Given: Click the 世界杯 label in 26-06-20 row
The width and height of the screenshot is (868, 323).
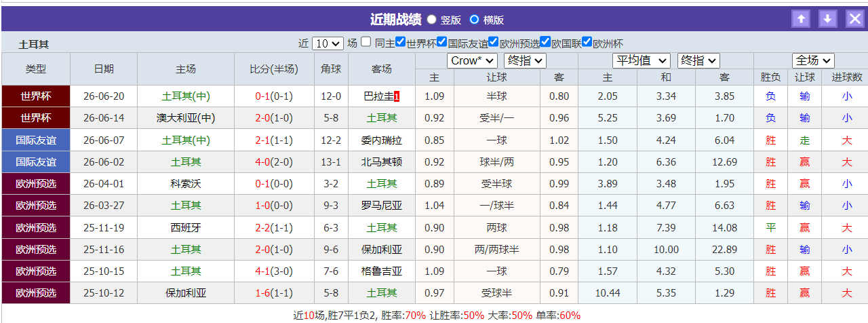Looking at the screenshot, I should point(36,96).
